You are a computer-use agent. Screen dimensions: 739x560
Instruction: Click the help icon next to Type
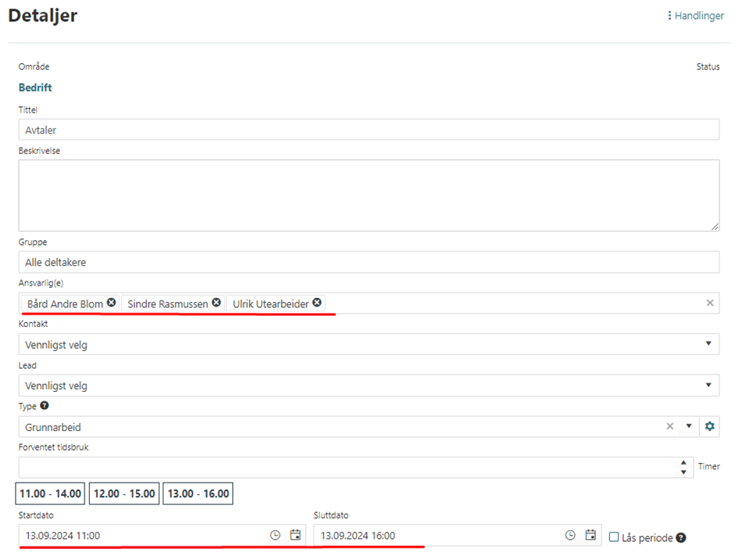pos(45,406)
